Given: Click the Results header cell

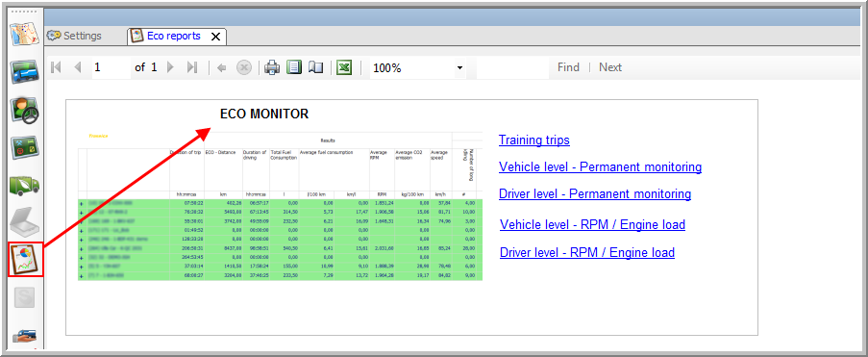Looking at the screenshot, I should [328, 140].
